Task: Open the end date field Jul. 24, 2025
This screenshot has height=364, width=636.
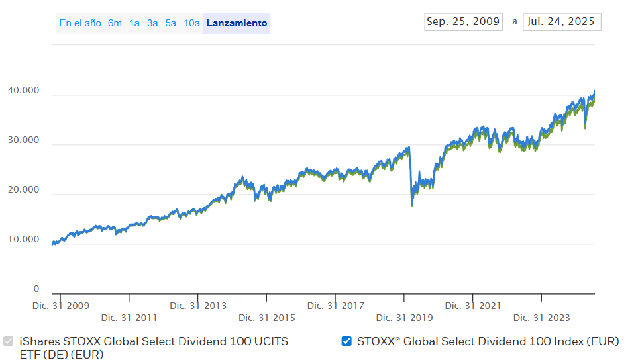Action: point(561,22)
